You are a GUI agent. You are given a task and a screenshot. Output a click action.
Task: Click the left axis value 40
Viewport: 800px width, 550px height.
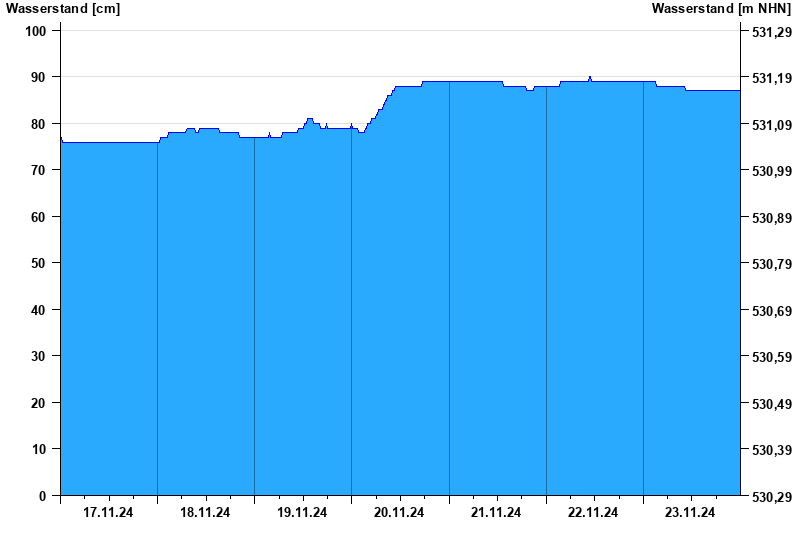38,310
